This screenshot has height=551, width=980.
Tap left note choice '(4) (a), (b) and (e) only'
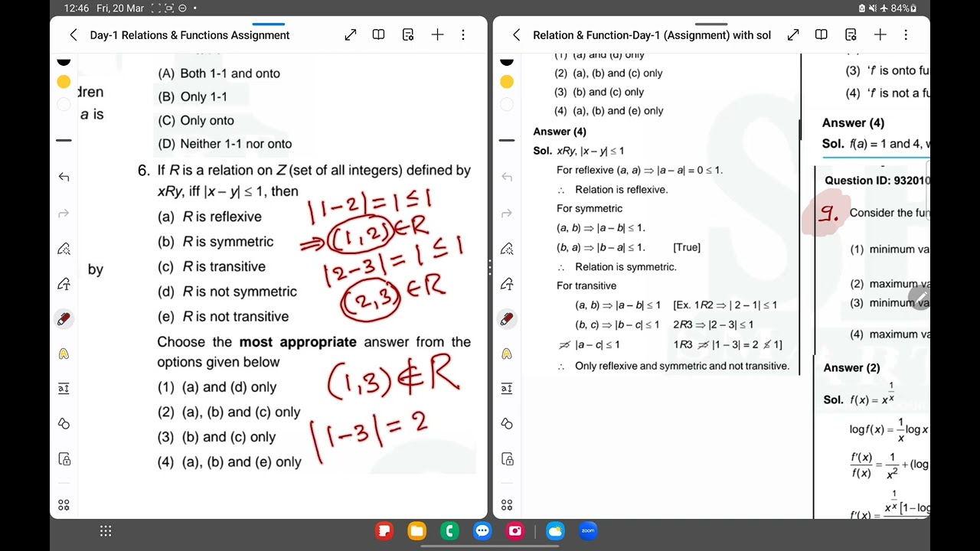tap(230, 462)
